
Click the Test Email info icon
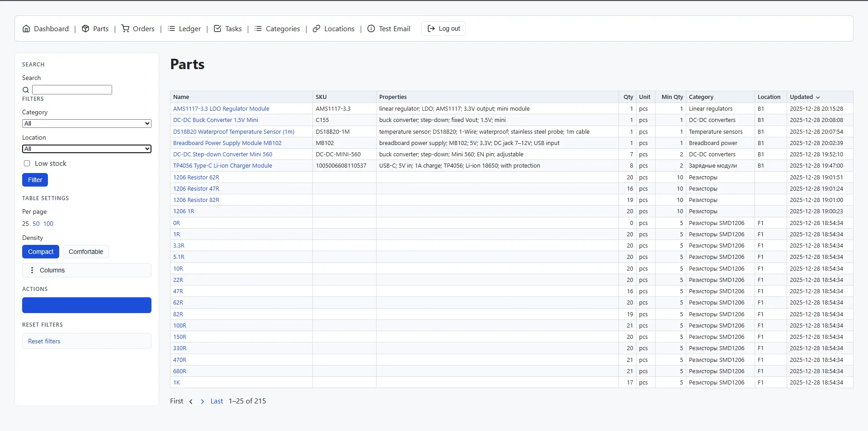(371, 28)
